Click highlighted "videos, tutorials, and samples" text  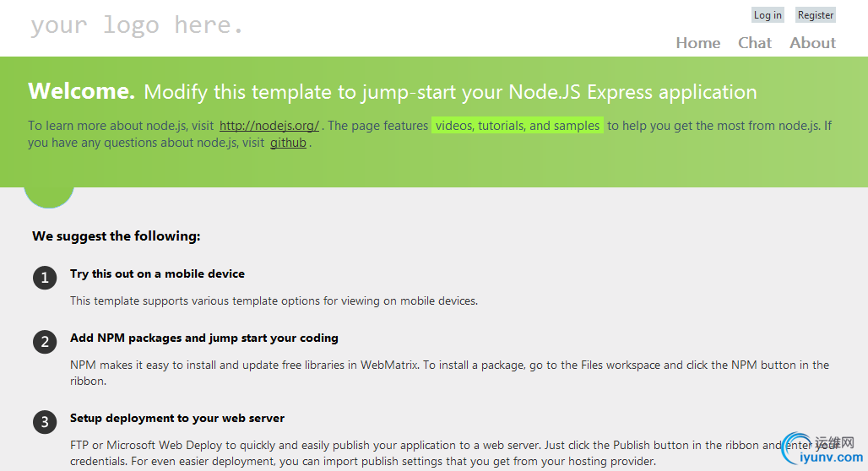point(518,126)
